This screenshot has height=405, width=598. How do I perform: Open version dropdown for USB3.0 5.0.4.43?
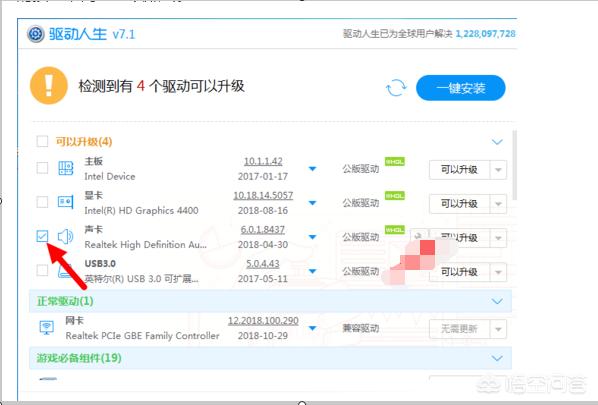point(312,271)
